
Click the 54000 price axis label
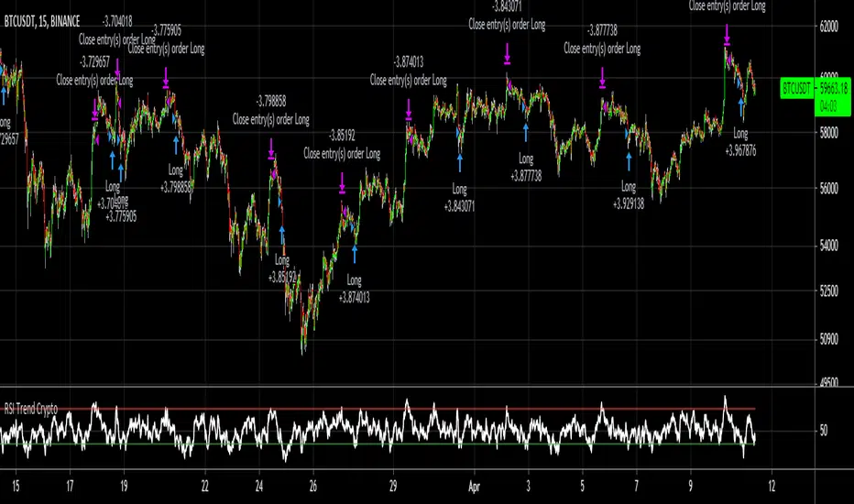pos(828,246)
